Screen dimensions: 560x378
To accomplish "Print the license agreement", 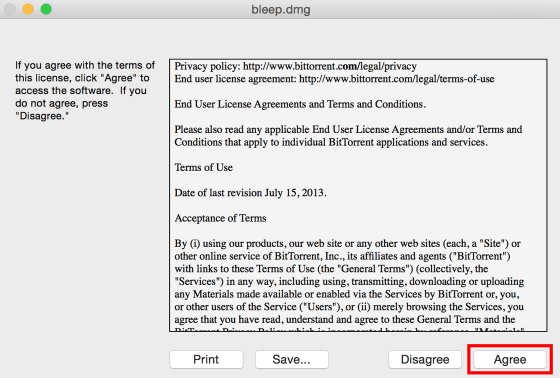I will pos(206,359).
